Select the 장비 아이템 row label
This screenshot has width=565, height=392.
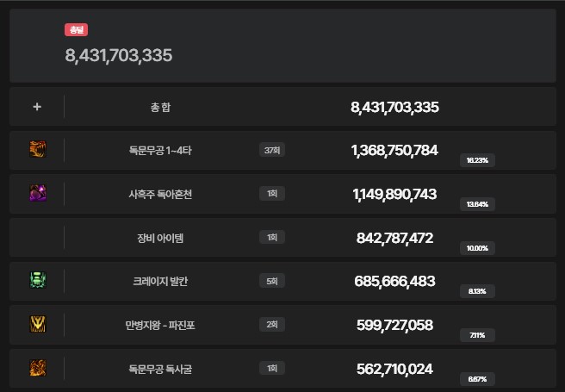161,238
